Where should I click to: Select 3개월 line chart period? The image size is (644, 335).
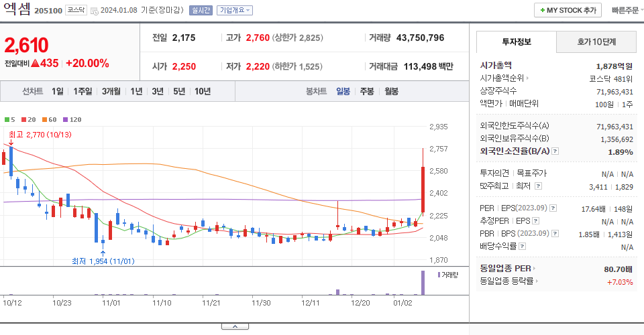coord(111,91)
